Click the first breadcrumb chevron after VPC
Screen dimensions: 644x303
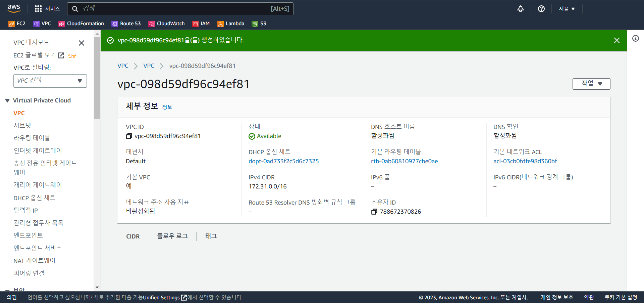(x=136, y=66)
